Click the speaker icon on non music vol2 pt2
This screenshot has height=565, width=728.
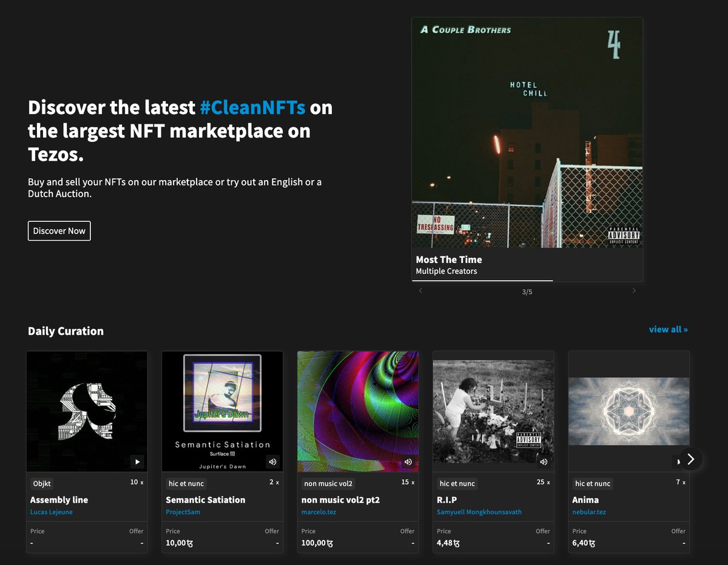click(x=408, y=462)
